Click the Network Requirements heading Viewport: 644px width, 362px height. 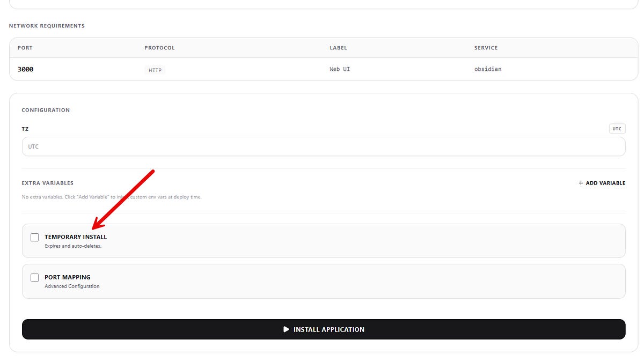(47, 26)
